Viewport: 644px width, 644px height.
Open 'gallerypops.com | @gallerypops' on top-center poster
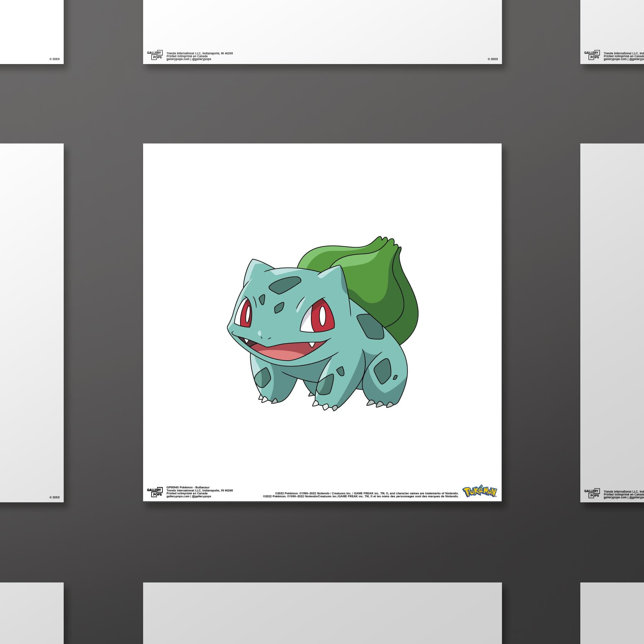189,59
